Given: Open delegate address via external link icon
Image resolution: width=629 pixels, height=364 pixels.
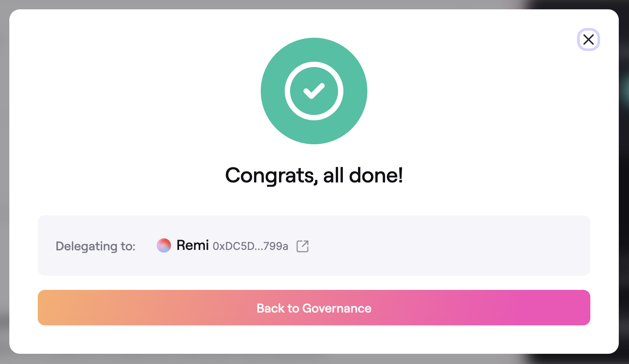Looking at the screenshot, I should click(x=303, y=246).
